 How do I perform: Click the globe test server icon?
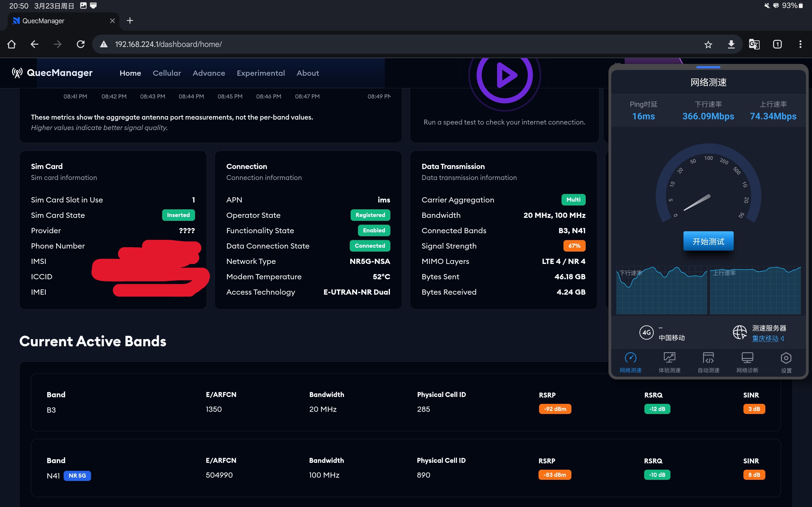pos(740,332)
